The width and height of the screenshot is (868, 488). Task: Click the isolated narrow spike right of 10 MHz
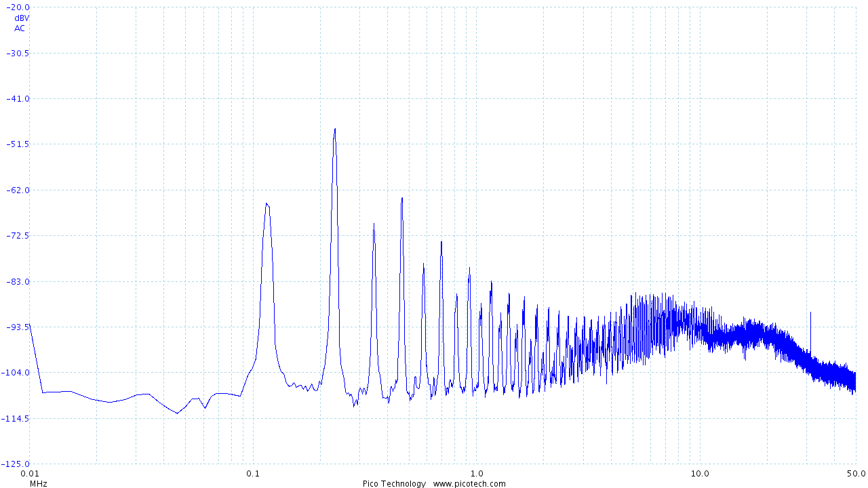[x=810, y=314]
